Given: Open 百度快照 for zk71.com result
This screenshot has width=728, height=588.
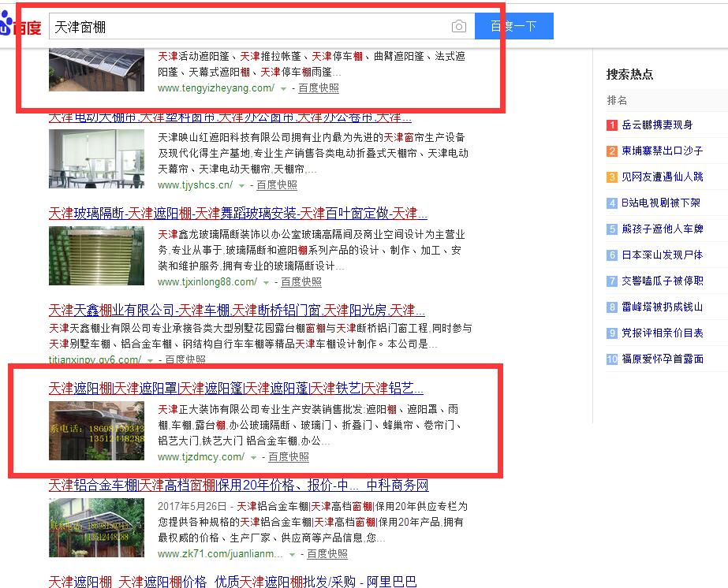Looking at the screenshot, I should coord(327,554).
